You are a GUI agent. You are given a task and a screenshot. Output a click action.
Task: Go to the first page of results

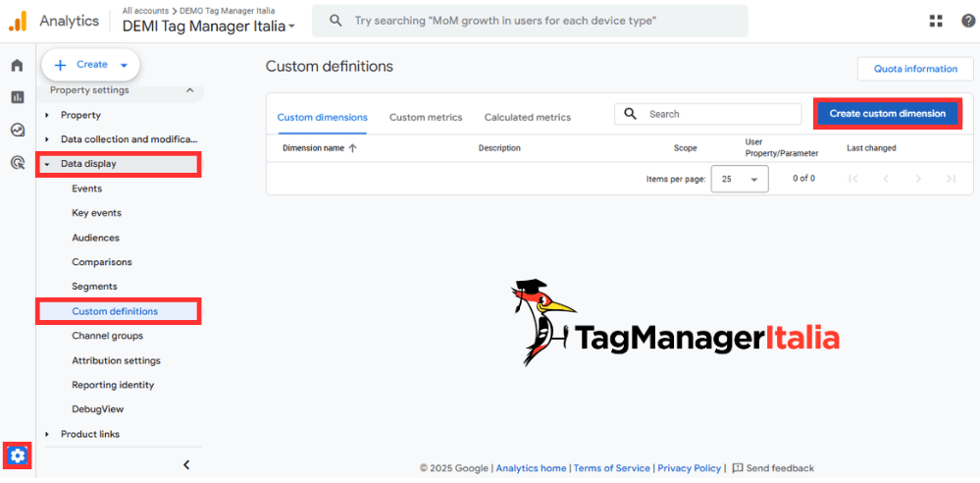pyautogui.click(x=853, y=179)
